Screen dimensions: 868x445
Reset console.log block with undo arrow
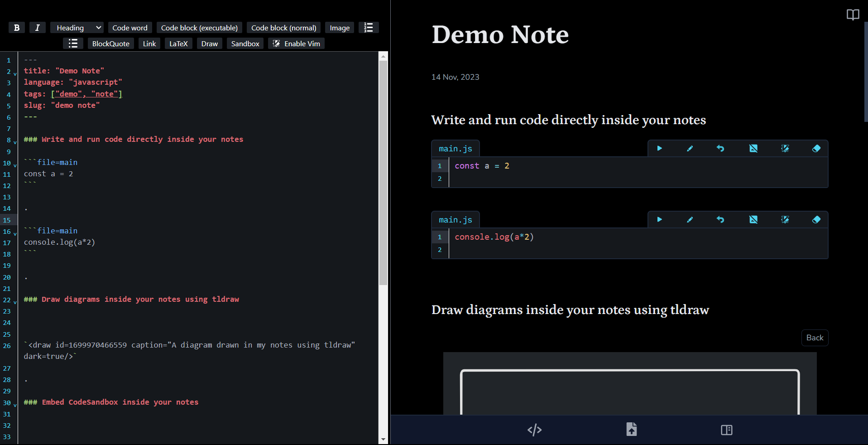pyautogui.click(x=720, y=219)
